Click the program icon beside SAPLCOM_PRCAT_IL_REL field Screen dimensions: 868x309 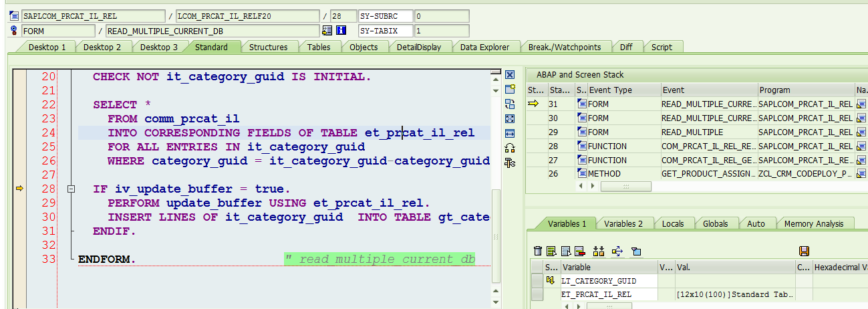14,15
